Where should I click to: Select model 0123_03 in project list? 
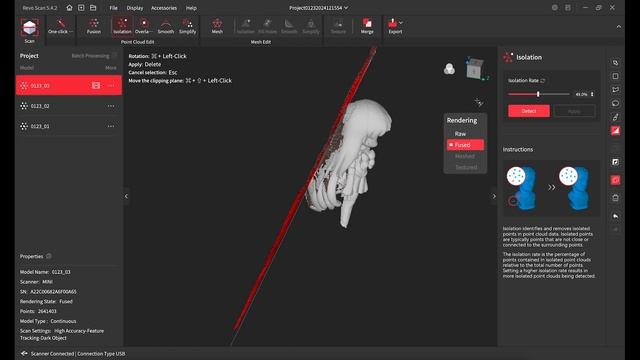(x=69, y=85)
